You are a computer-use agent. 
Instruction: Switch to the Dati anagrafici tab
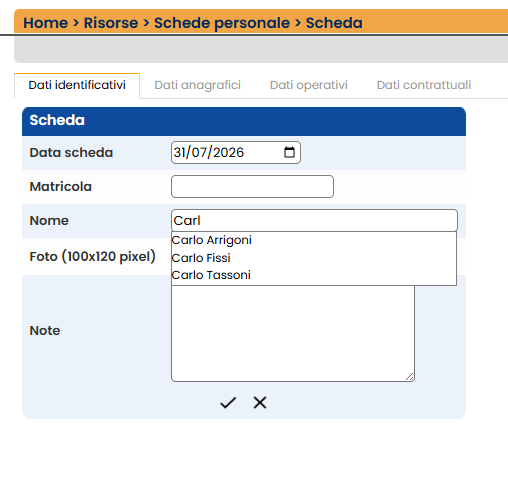(197, 85)
